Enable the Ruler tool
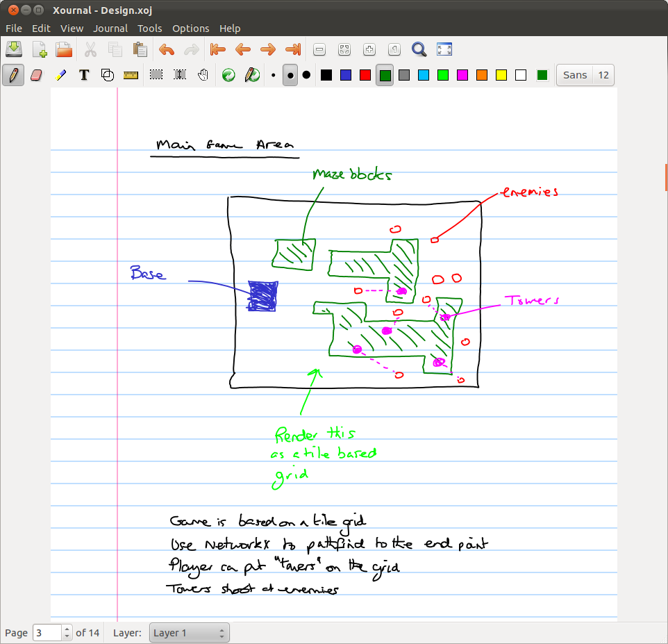 click(x=131, y=75)
